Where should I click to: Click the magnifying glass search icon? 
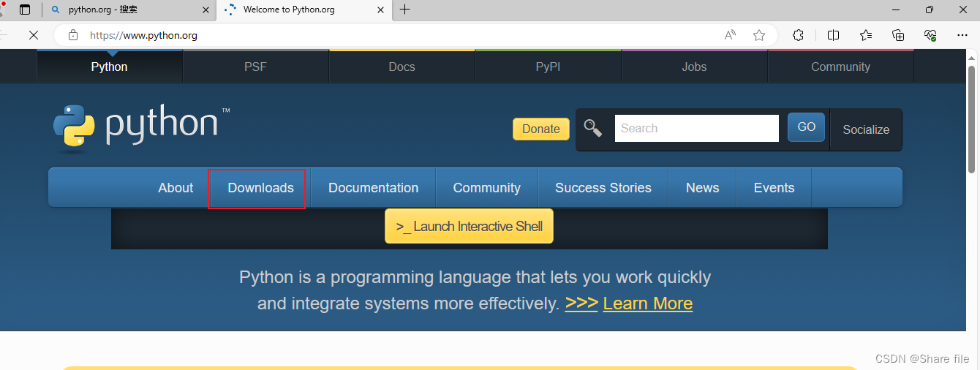click(593, 129)
